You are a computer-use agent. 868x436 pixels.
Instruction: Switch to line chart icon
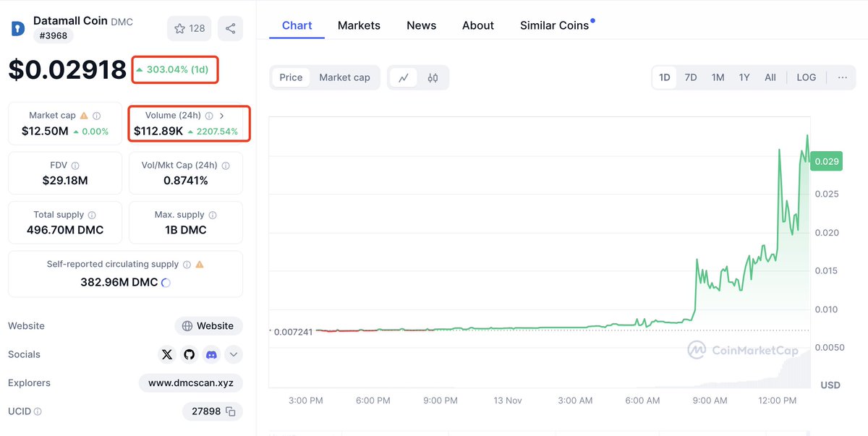coord(404,77)
